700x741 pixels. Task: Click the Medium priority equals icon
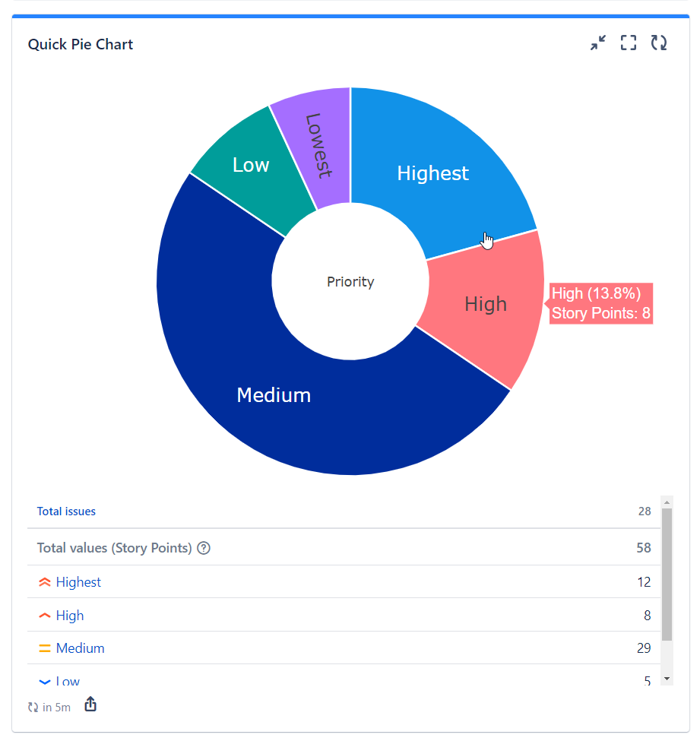point(44,648)
